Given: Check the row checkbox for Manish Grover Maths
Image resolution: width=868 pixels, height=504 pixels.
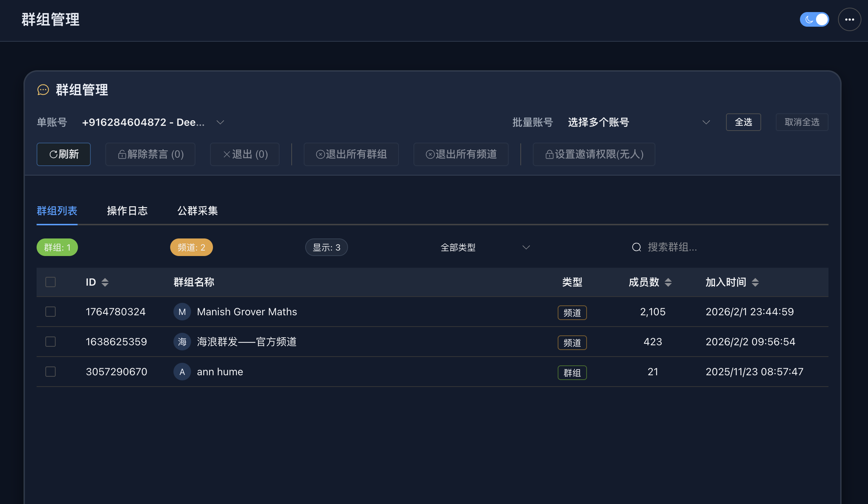Looking at the screenshot, I should pos(50,312).
